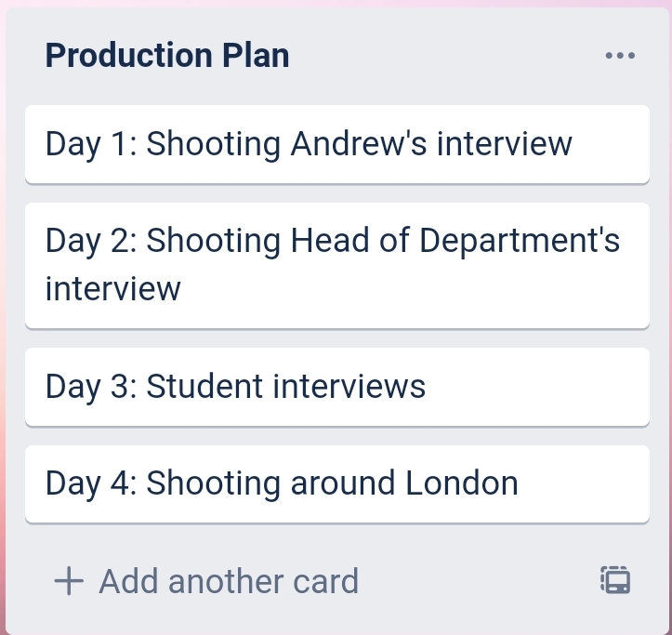672x635 pixels.
Task: Open Day 4: Shooting around London card
Action: tap(336, 483)
